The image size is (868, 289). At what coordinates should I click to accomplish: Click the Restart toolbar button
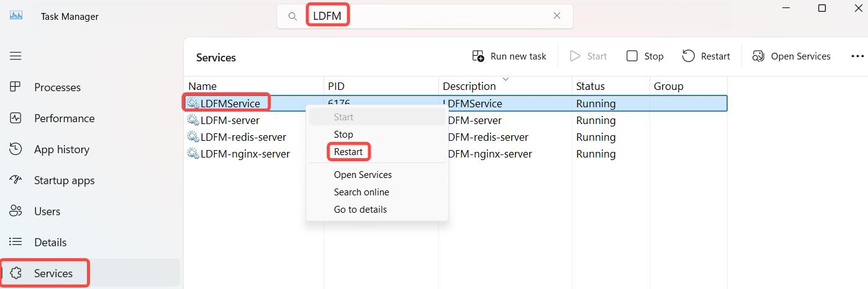tap(707, 56)
